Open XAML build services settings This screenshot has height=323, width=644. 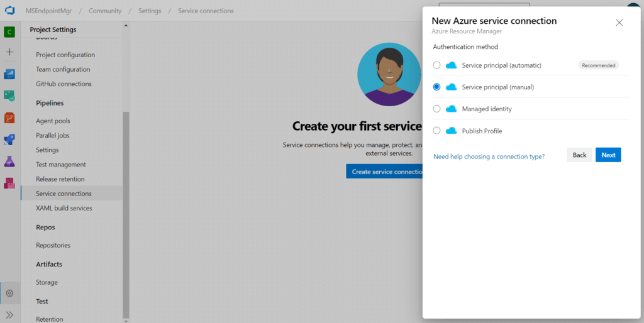click(x=64, y=208)
